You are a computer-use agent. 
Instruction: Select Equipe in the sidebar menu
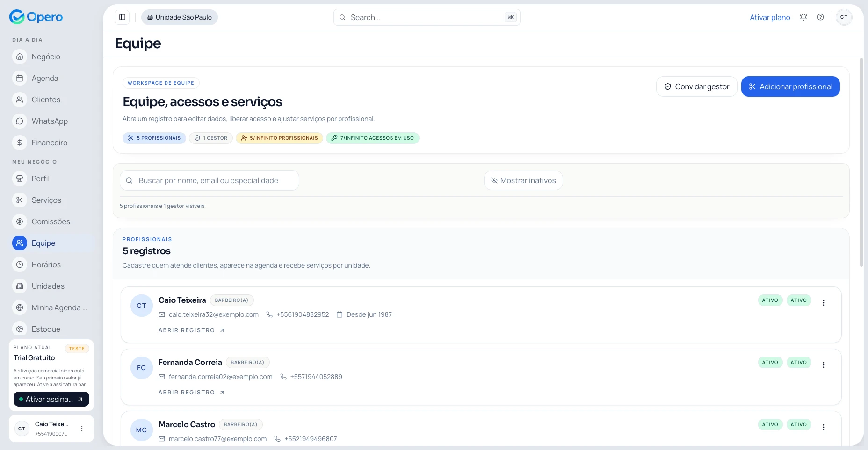(x=43, y=243)
